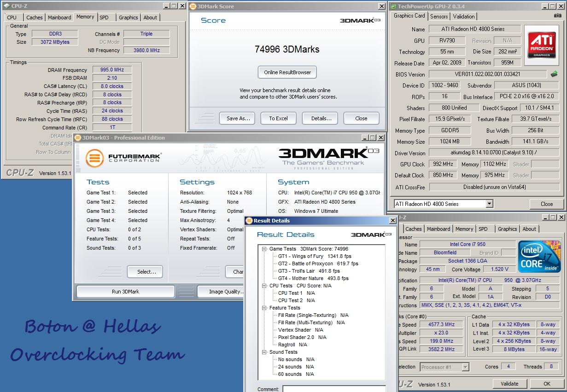
Task: Select 'GT2 - Battle of Proxycon' result row
Action: pos(318,263)
